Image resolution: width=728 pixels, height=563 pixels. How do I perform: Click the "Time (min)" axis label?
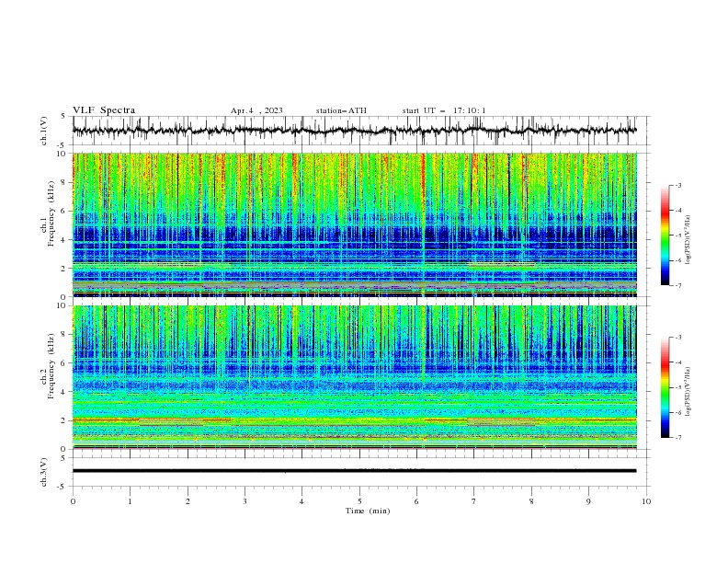tap(368, 511)
